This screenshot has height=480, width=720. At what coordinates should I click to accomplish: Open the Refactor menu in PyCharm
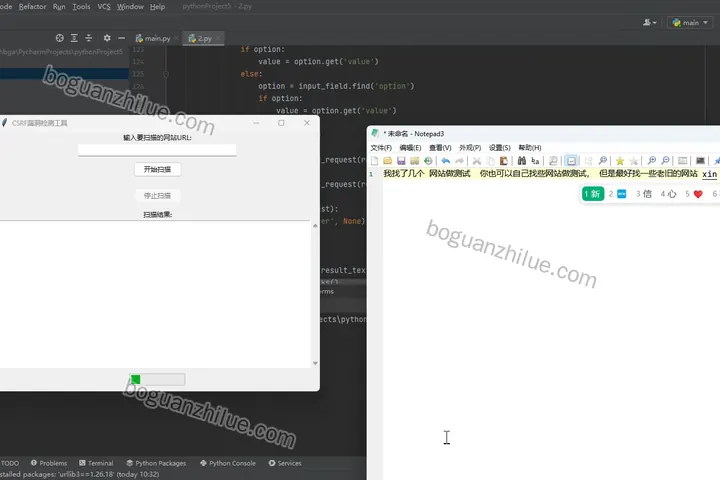(32, 6)
